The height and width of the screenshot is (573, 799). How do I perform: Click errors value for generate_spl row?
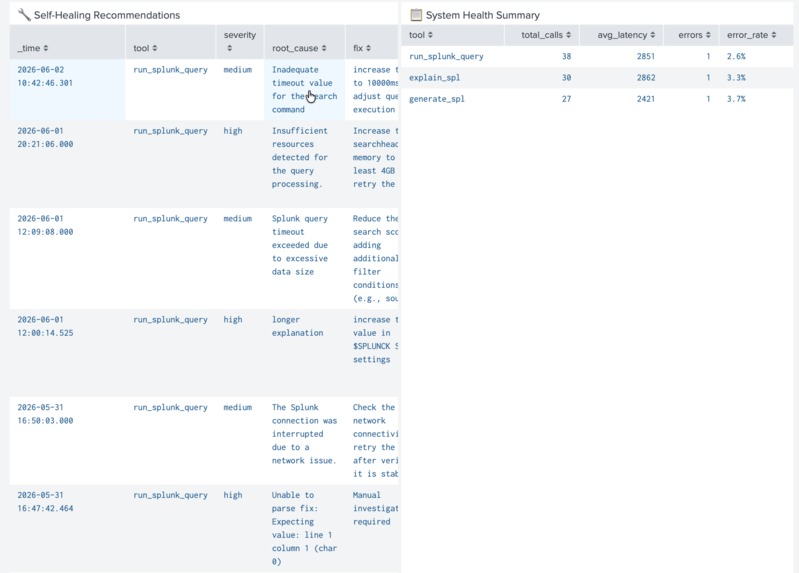pos(708,99)
